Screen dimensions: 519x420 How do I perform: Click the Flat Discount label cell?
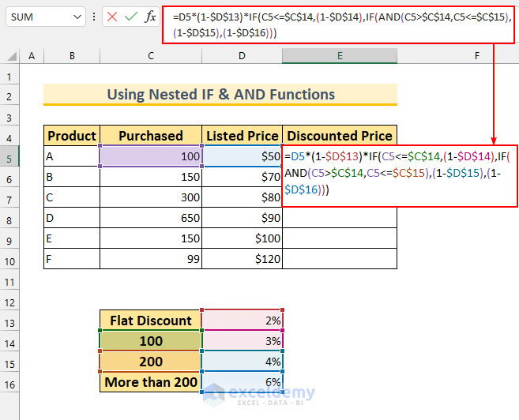click(150, 321)
